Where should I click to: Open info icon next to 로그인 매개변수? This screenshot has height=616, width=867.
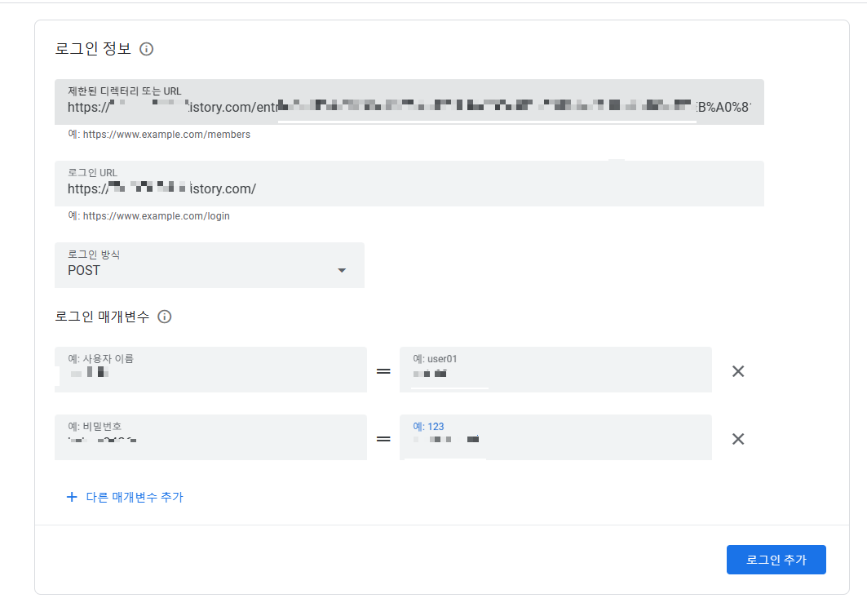click(164, 317)
